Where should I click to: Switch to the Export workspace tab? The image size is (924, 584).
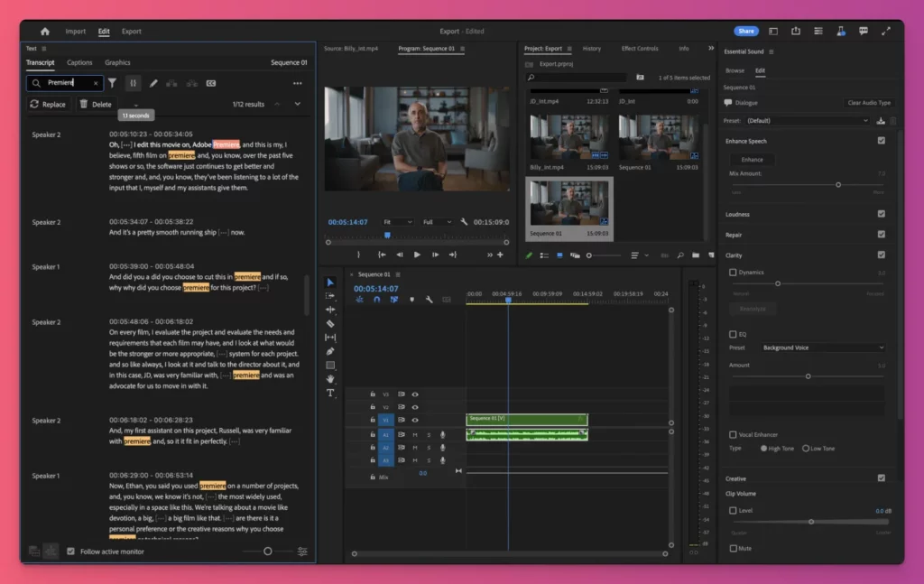[132, 32]
